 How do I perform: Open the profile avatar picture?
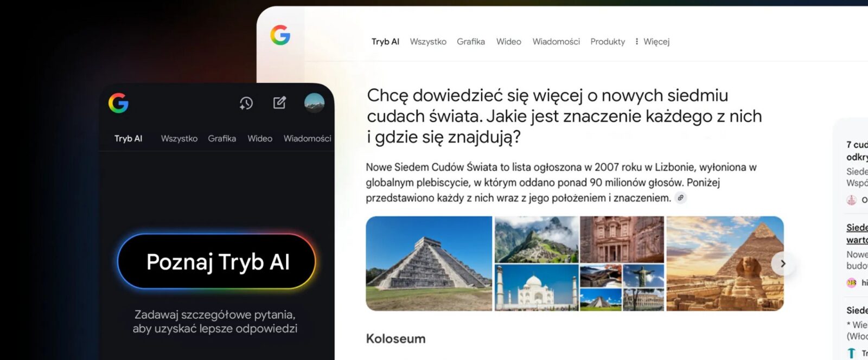click(x=315, y=102)
